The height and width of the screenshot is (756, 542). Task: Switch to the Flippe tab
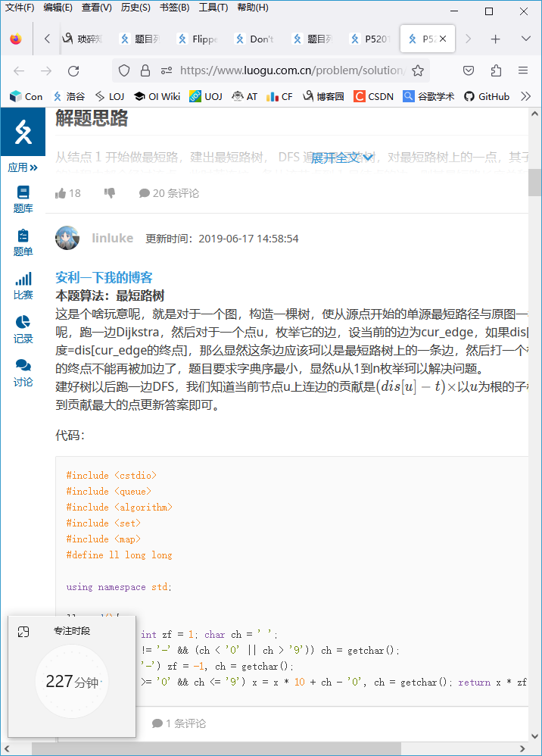(x=197, y=39)
